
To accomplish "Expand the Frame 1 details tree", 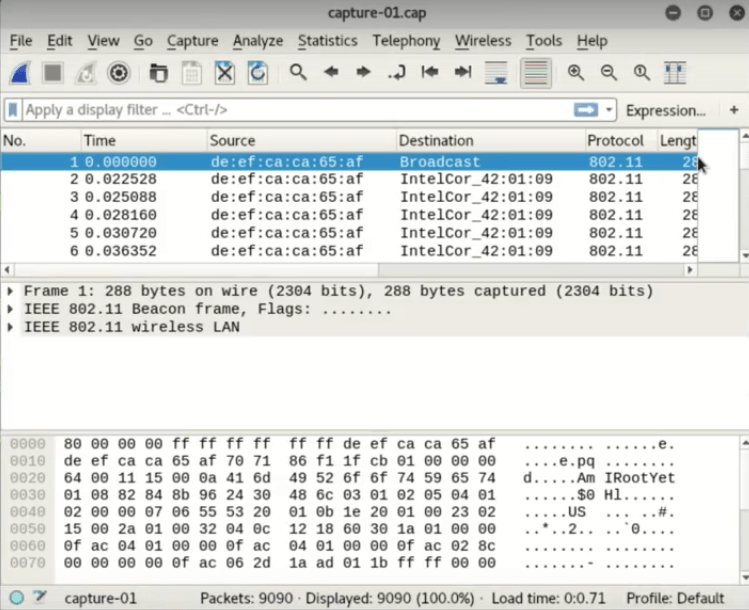I will point(11,292).
